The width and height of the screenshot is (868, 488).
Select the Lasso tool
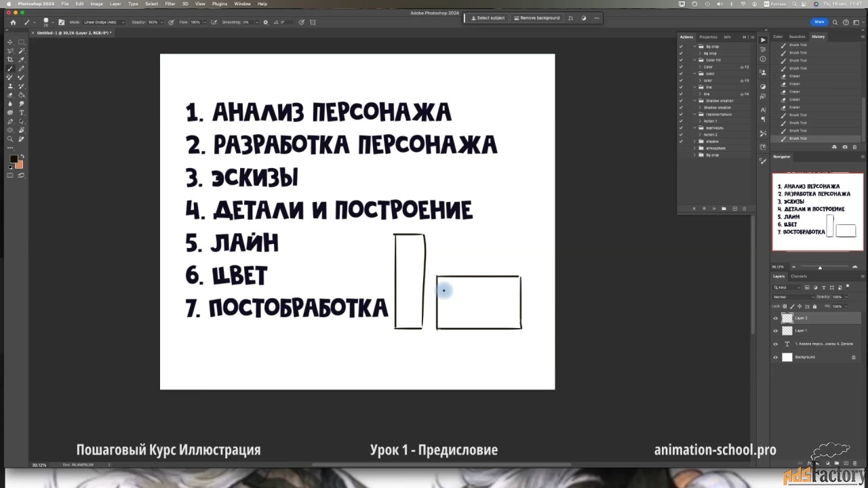point(10,51)
